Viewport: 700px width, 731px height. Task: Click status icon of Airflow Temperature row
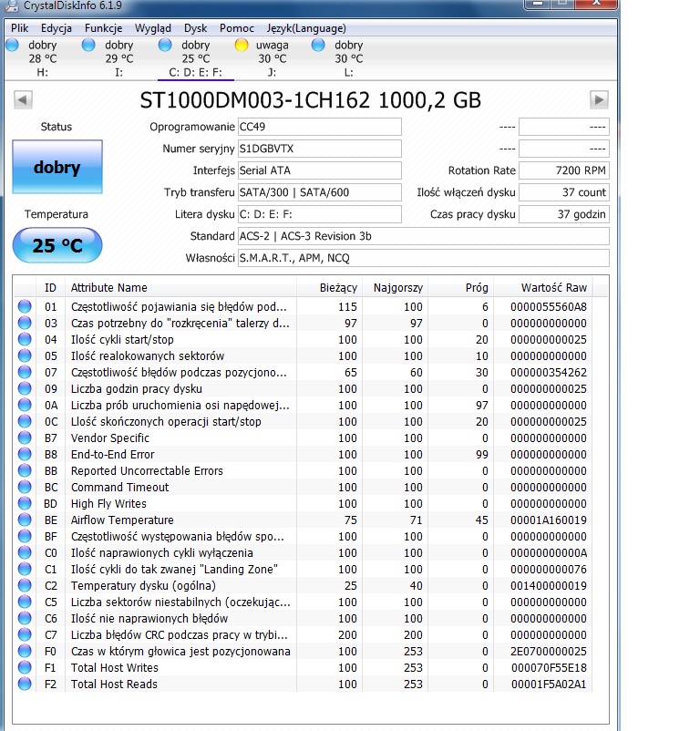pos(25,520)
